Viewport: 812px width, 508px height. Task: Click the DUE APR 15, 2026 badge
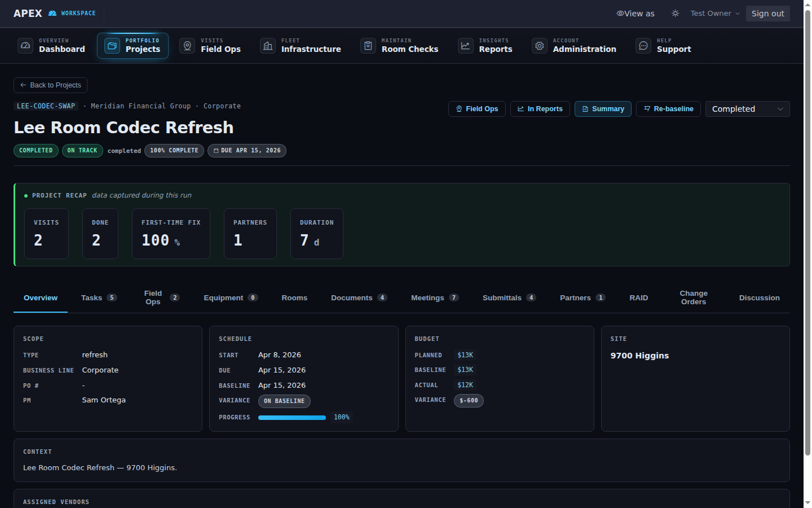click(247, 151)
